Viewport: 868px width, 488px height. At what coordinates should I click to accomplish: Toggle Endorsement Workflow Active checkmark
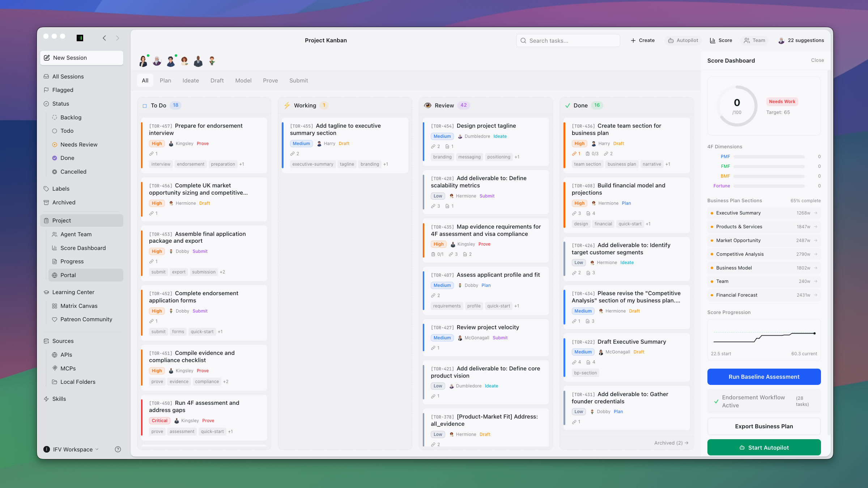tap(716, 402)
